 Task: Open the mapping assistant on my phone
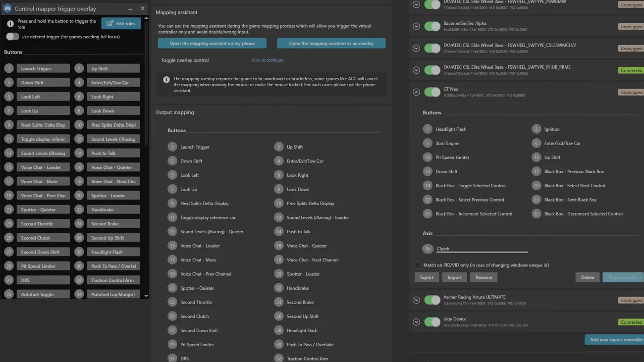coord(212,44)
